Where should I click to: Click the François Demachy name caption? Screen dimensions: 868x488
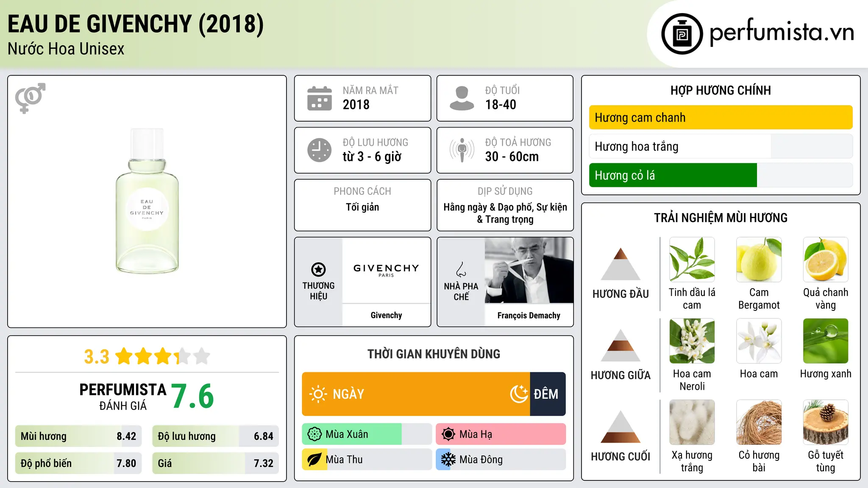click(529, 316)
